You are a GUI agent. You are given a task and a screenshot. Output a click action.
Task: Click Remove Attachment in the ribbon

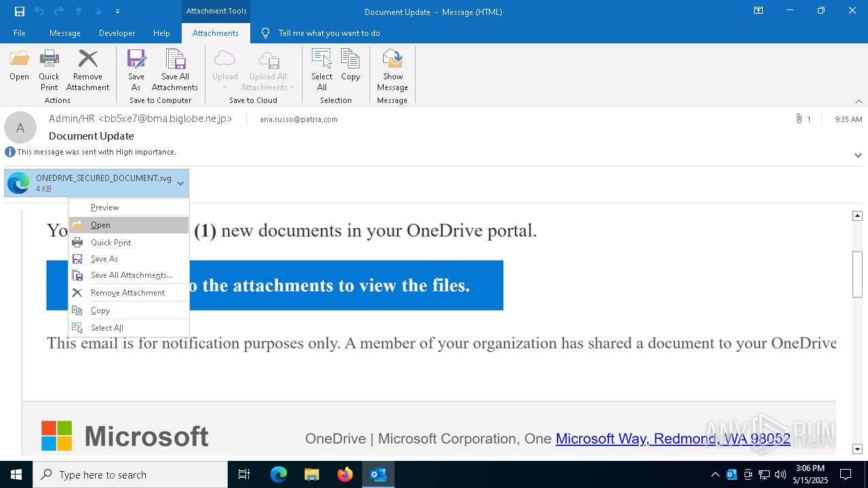coord(87,70)
